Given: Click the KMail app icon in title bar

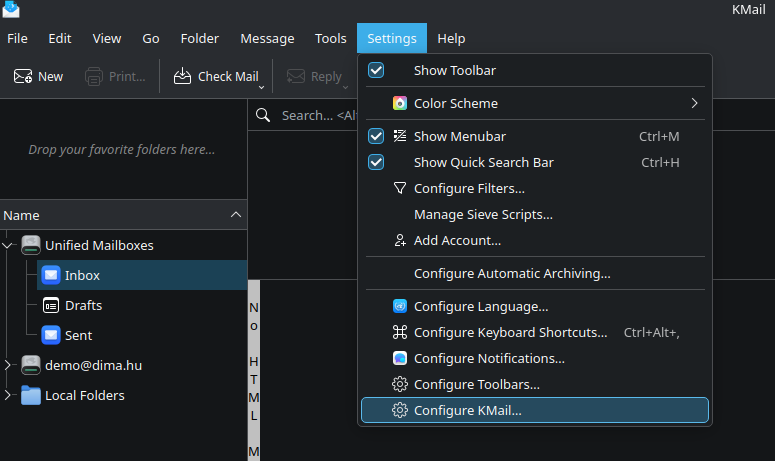Looking at the screenshot, I should 11,9.
